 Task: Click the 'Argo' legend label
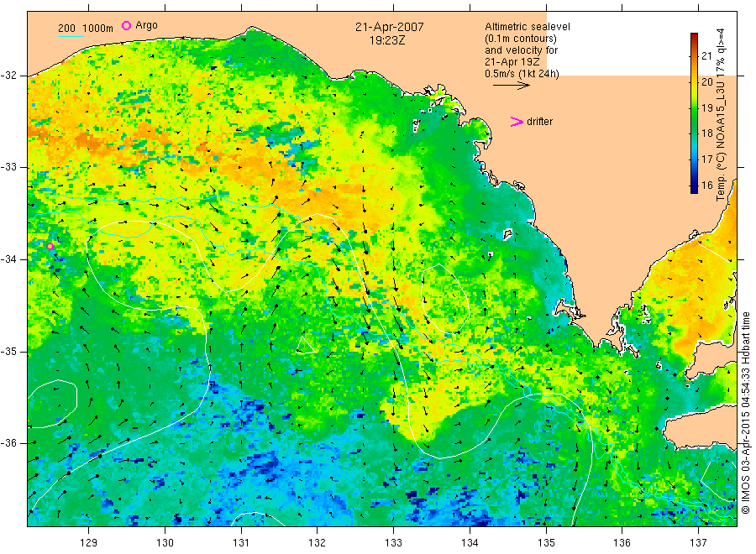tap(146, 25)
